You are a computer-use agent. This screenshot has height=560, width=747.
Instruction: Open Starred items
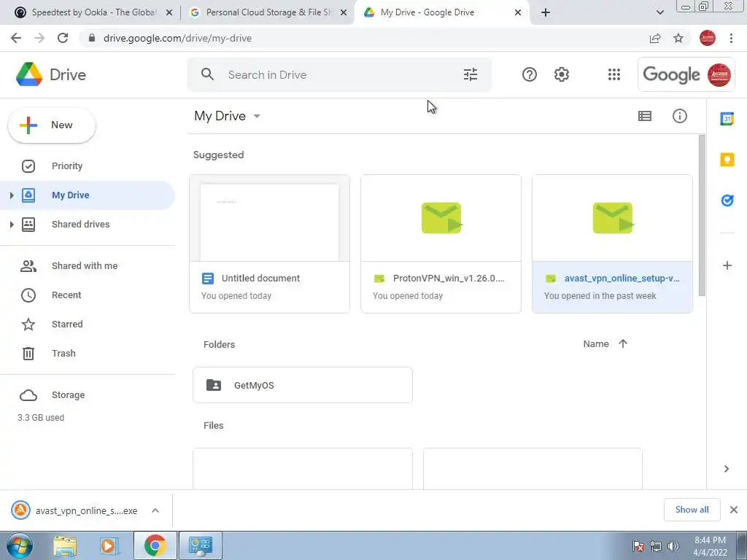click(x=88, y=324)
